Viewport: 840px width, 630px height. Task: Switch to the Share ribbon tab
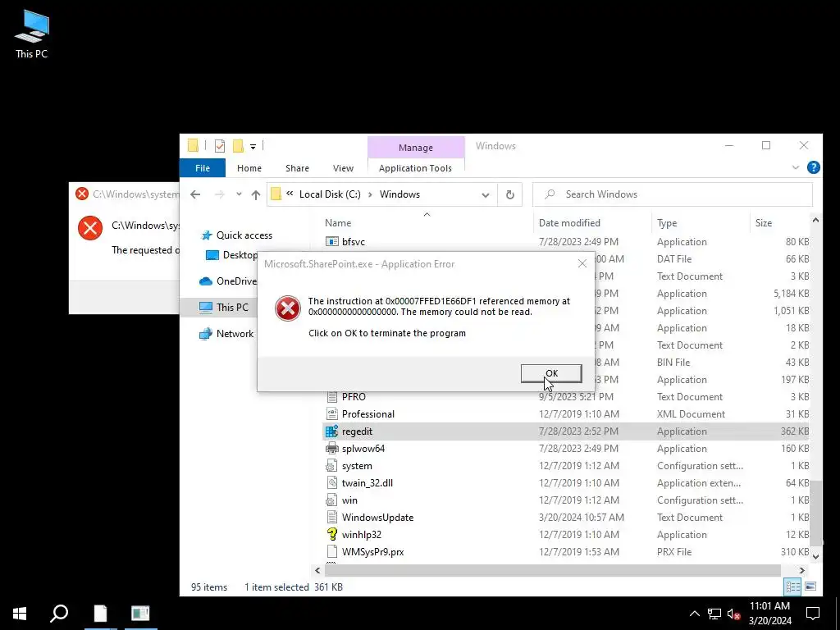(297, 168)
